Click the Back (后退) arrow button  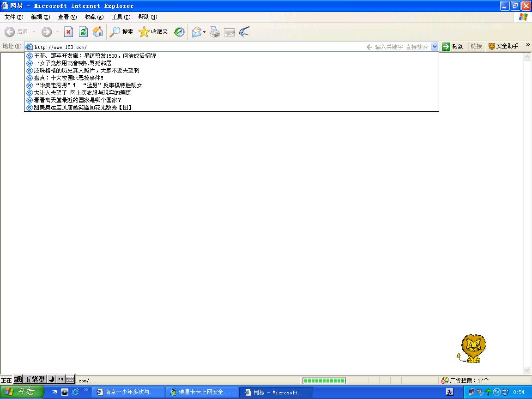(x=10, y=32)
